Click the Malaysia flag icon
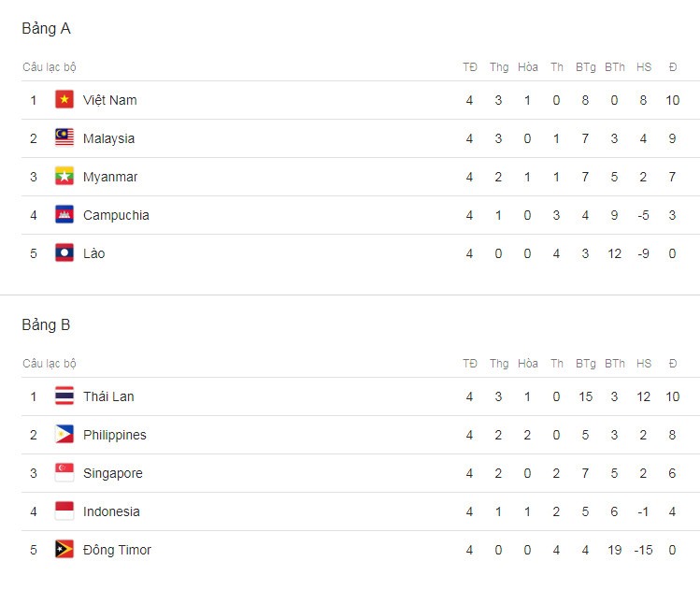Viewport: 700px width, 590px height. pyautogui.click(x=64, y=138)
